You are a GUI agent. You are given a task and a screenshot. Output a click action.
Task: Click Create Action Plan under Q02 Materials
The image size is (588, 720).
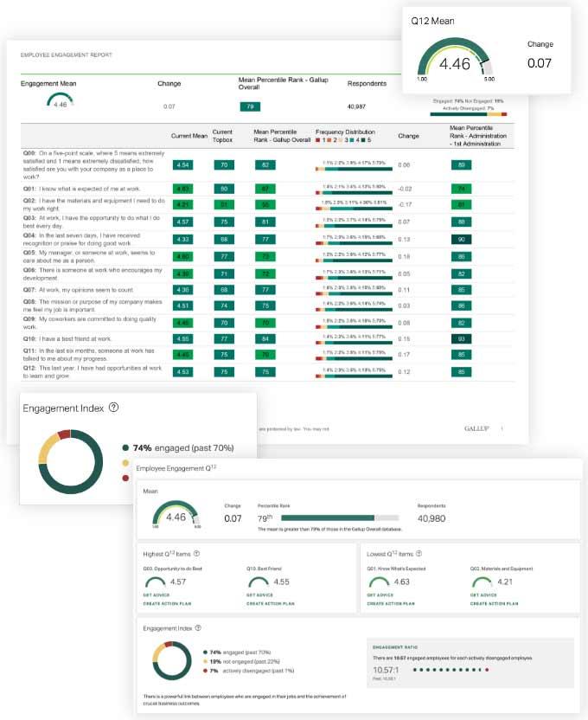(494, 604)
